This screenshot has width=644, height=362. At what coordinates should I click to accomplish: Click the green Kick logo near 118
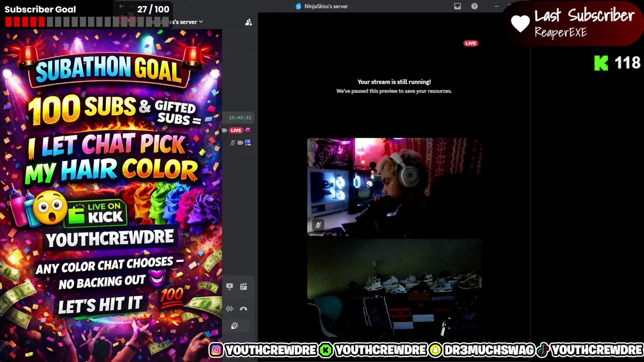click(x=601, y=63)
